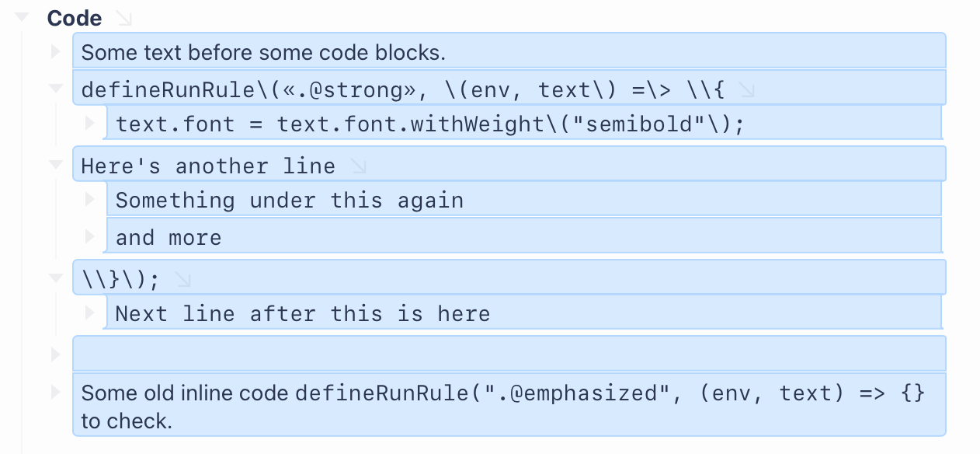Click the arrow icon after the \\}\); text
980x454 pixels.
click(x=182, y=280)
